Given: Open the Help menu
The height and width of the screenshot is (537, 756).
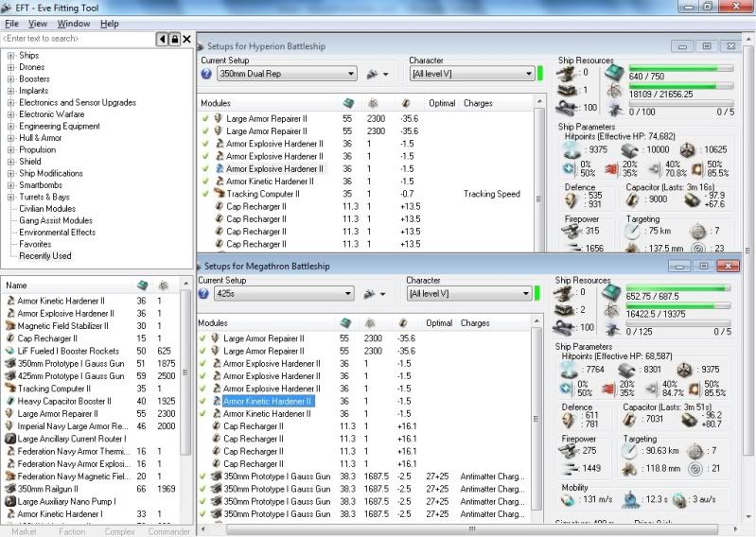Looking at the screenshot, I should click(x=110, y=24).
